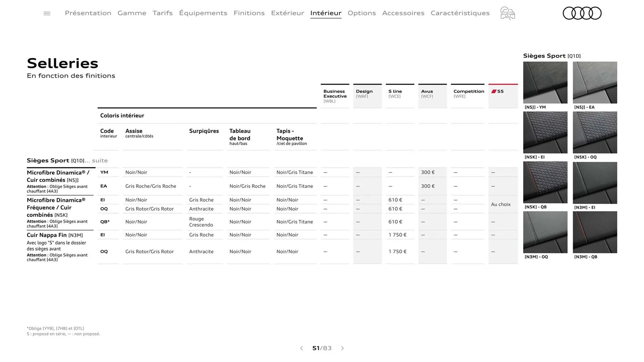Select the [N3M] - EI seat thumbnail

click(x=595, y=183)
